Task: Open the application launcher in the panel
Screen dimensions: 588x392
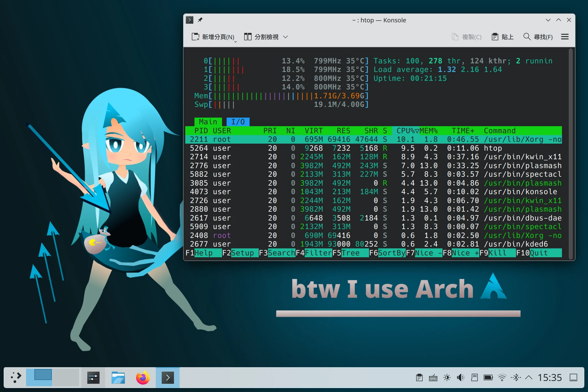Action: coord(16,377)
